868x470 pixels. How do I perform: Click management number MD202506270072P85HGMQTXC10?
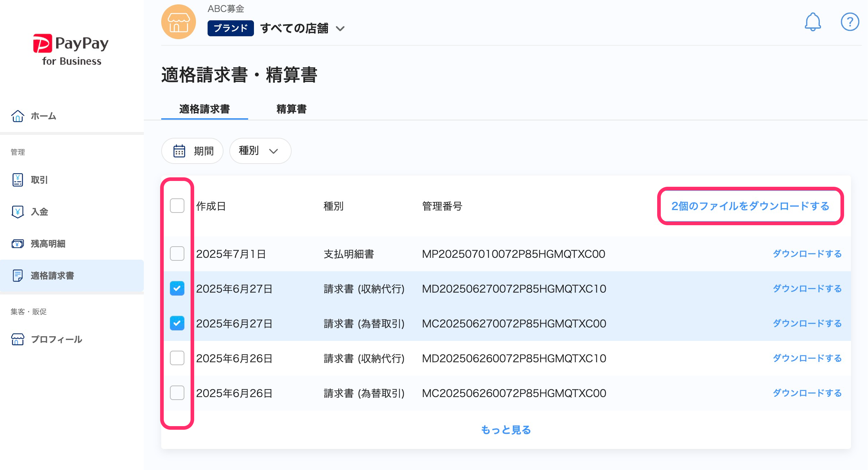tap(514, 289)
